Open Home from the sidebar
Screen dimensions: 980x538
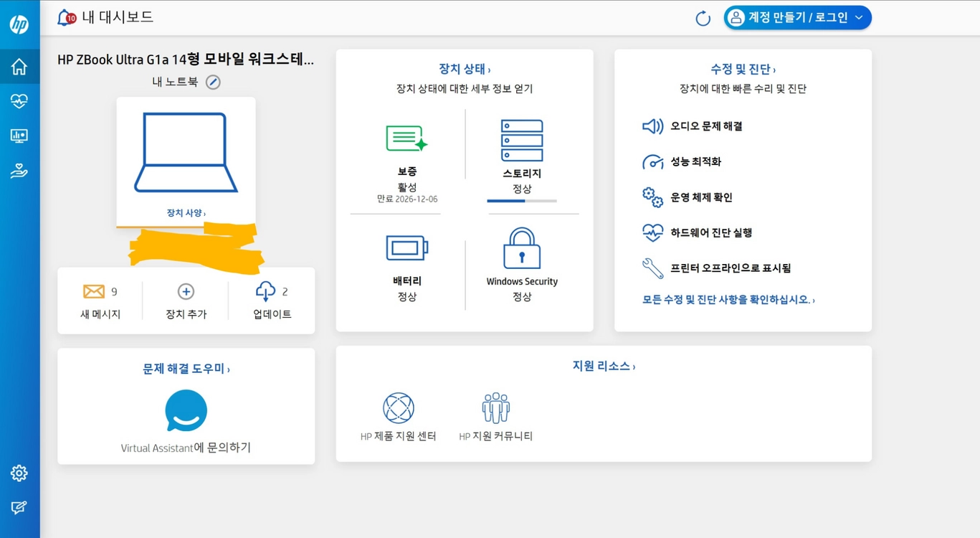[x=19, y=67]
